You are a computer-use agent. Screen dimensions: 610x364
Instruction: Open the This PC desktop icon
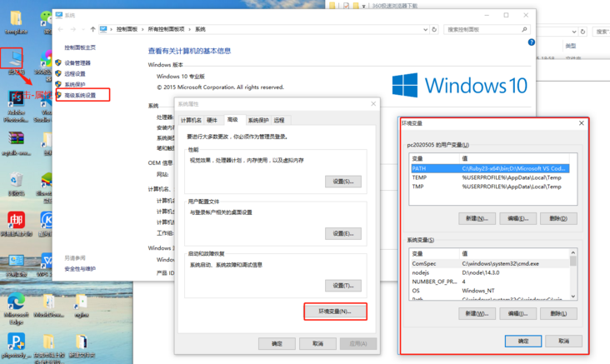[x=15, y=62]
